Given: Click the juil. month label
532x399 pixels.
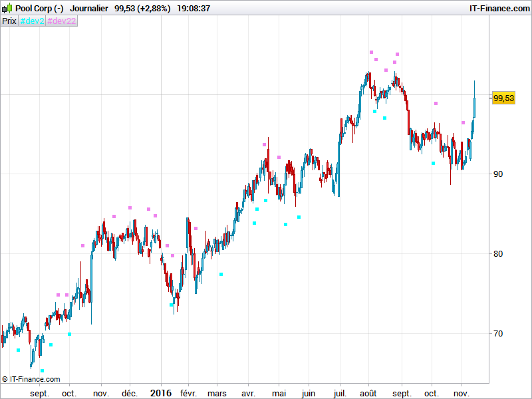Looking at the screenshot, I should click(x=340, y=393).
